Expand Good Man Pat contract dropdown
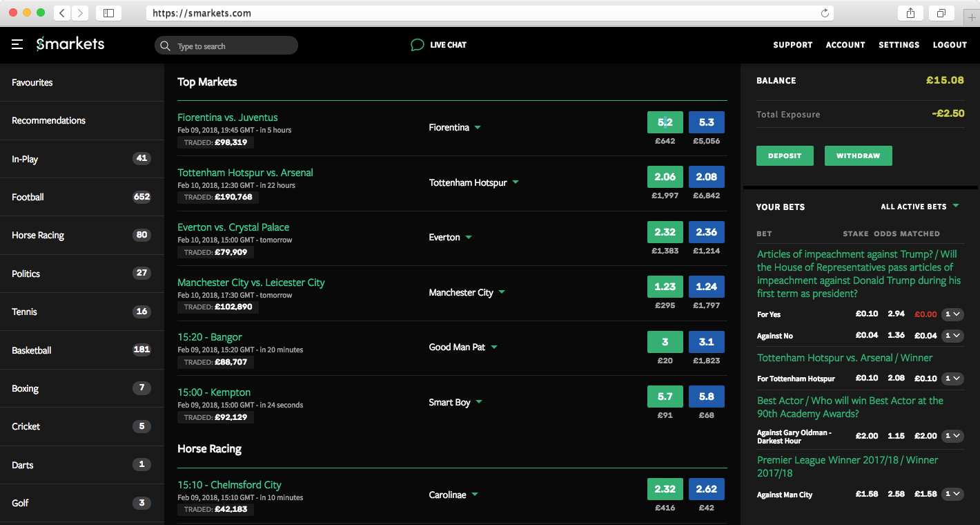Screen dimensions: 980x525 [494, 347]
